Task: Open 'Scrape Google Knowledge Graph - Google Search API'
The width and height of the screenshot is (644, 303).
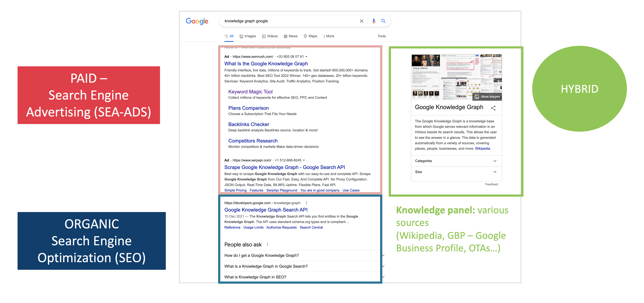Action: pyautogui.click(x=285, y=167)
